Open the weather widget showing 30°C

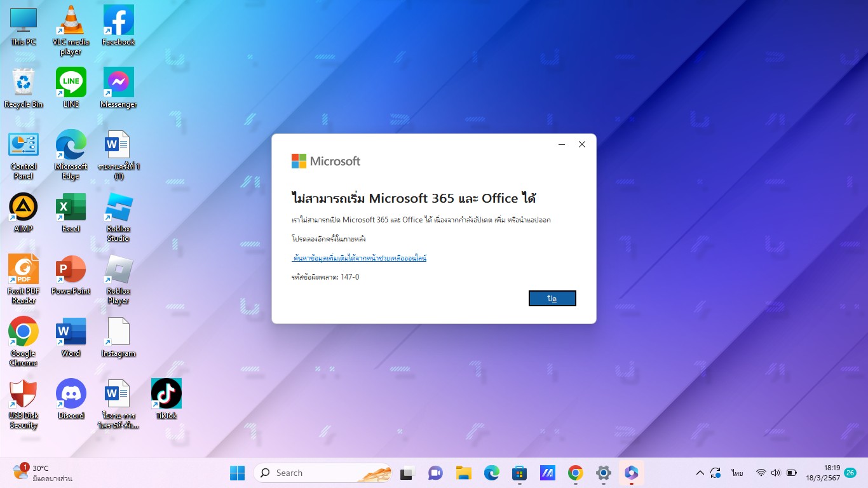click(x=43, y=473)
